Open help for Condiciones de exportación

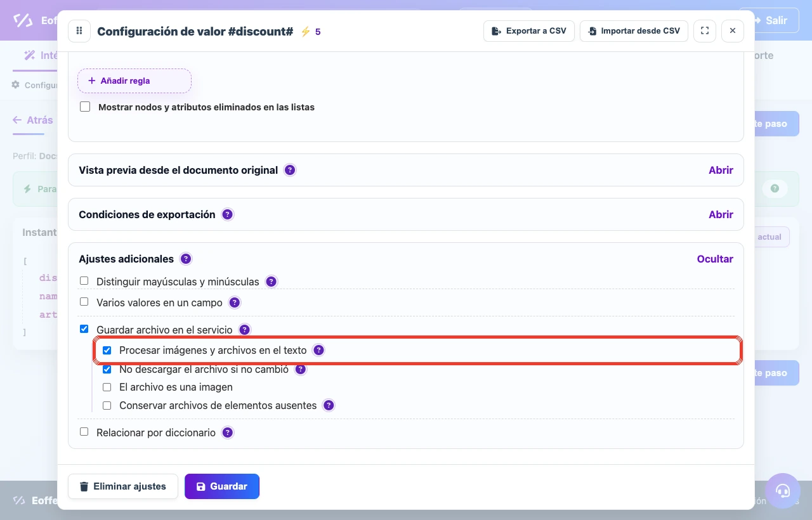click(228, 214)
